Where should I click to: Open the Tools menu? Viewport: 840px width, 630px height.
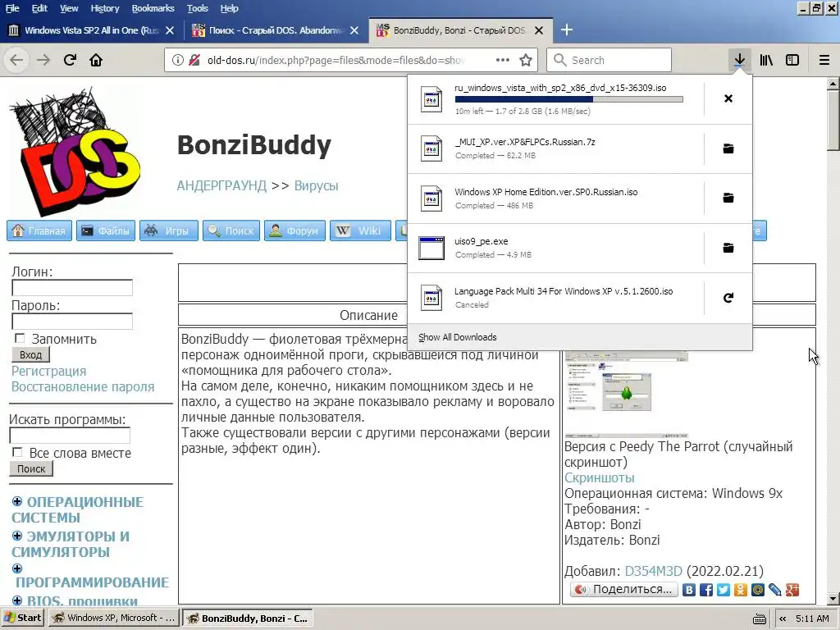coord(197,8)
